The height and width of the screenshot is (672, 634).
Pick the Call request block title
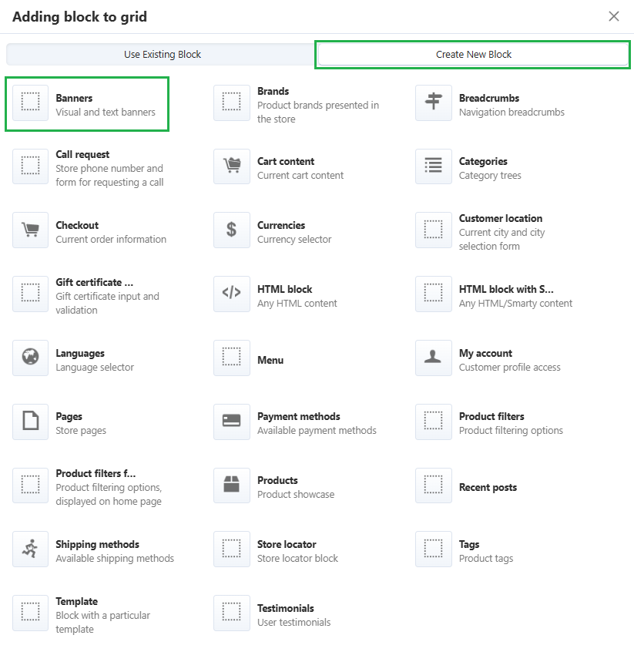82,155
